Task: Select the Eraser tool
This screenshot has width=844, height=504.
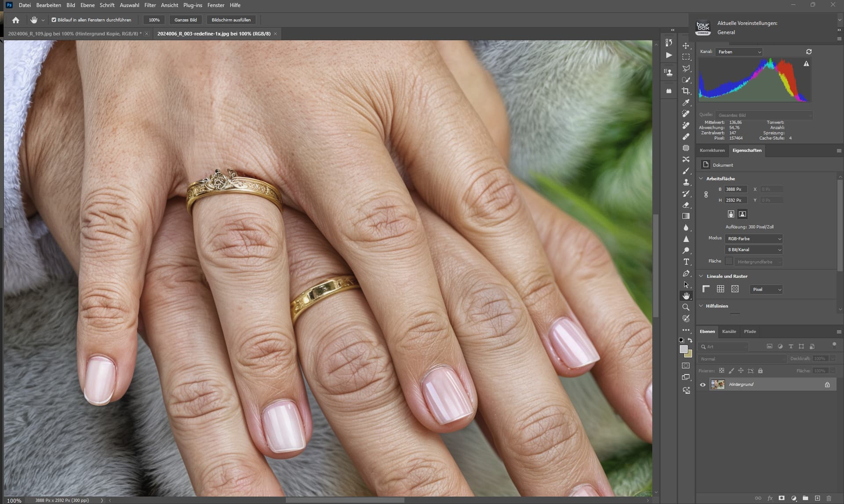Action: 686,205
